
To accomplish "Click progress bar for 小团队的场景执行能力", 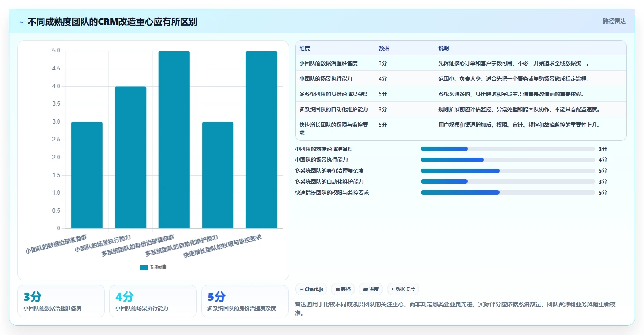I will click(508, 160).
